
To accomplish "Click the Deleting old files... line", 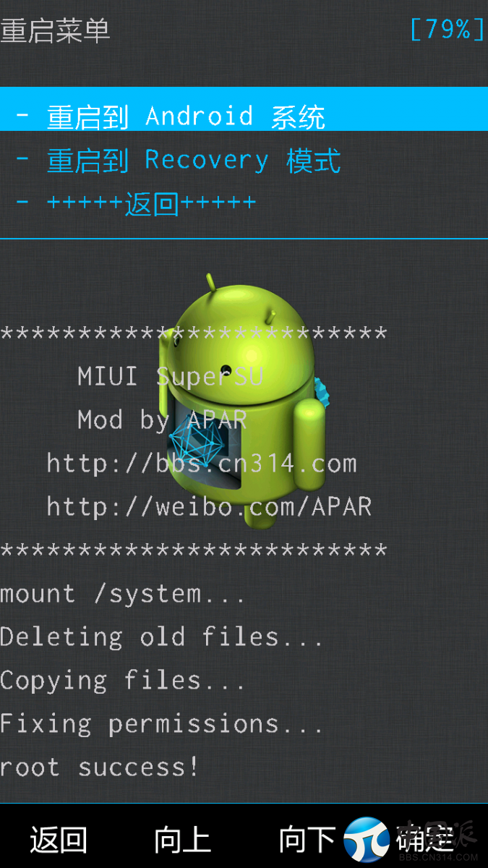I will [161, 637].
